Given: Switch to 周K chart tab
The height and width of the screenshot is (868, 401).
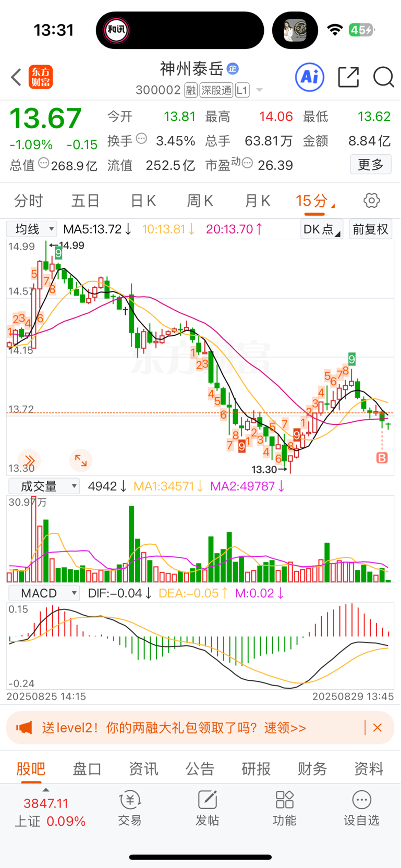Looking at the screenshot, I should (x=200, y=201).
